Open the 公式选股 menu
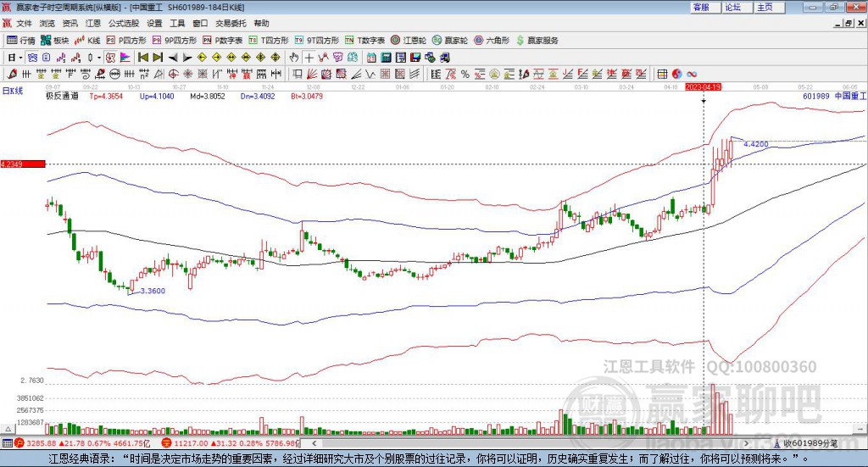Viewport: 868px width, 467px height. (123, 23)
